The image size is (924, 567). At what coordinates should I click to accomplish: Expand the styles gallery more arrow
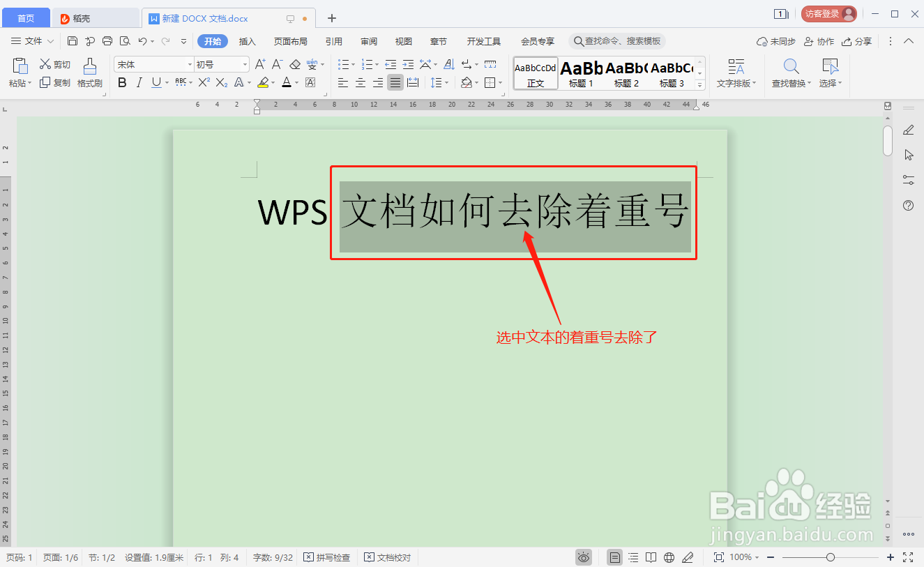[x=701, y=84]
